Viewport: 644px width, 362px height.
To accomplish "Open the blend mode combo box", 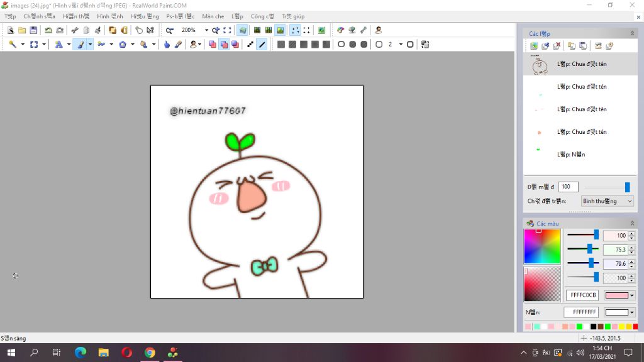I will (607, 201).
